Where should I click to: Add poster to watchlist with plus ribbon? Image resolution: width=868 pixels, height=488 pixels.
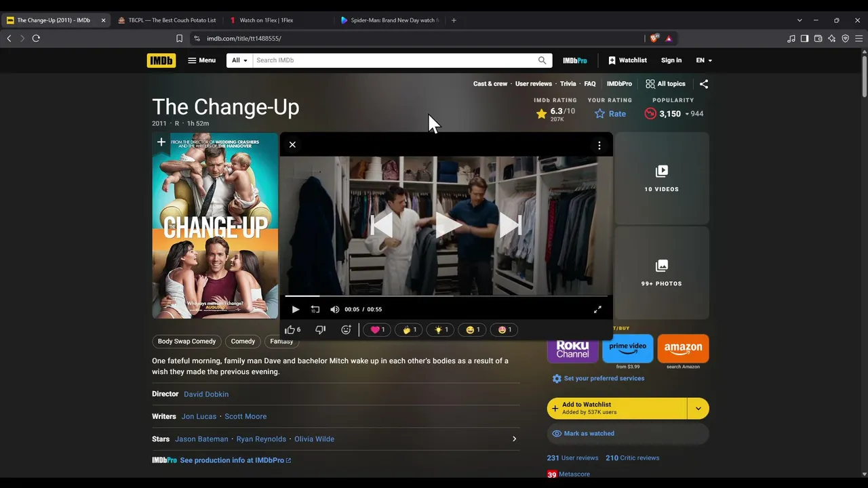[161, 142]
